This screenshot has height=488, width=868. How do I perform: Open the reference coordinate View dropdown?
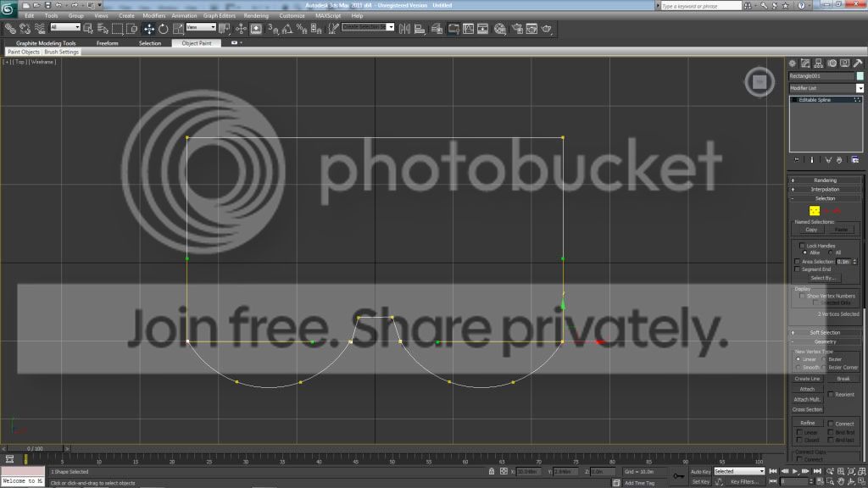click(x=201, y=27)
